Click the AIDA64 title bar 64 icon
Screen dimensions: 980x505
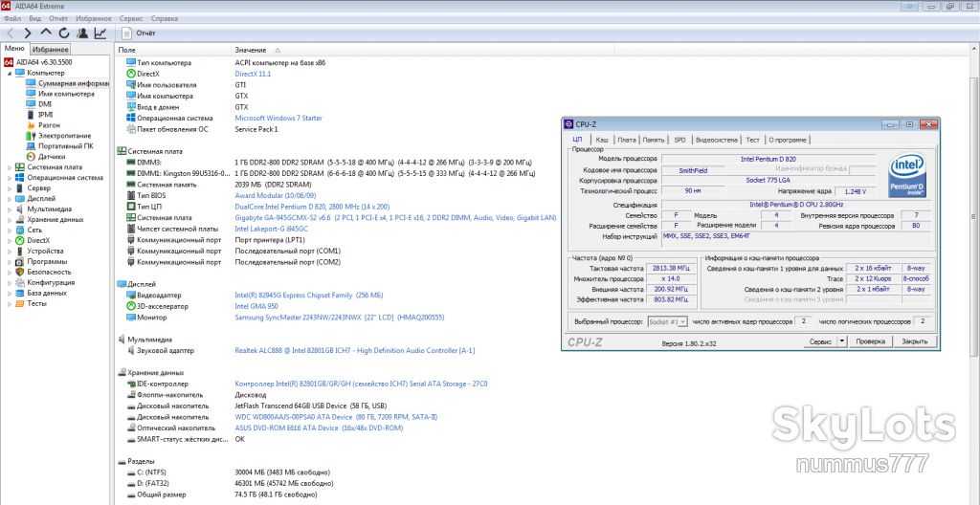(x=6, y=6)
